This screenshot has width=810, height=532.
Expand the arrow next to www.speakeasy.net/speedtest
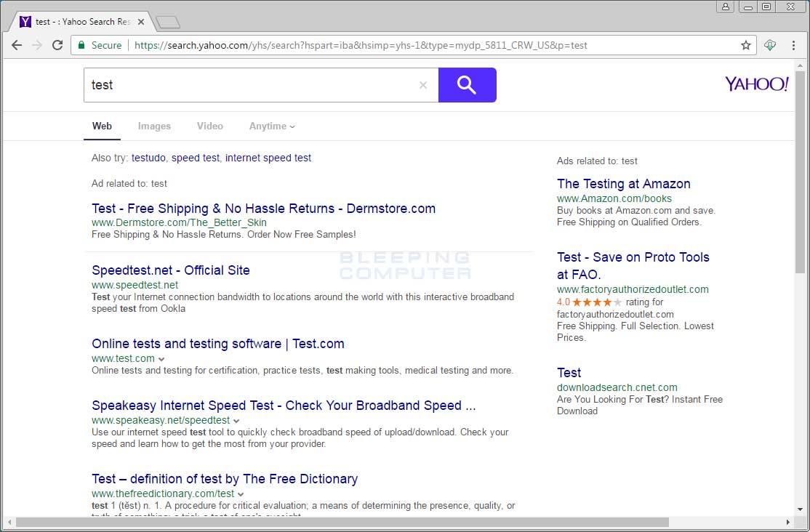[x=236, y=421]
